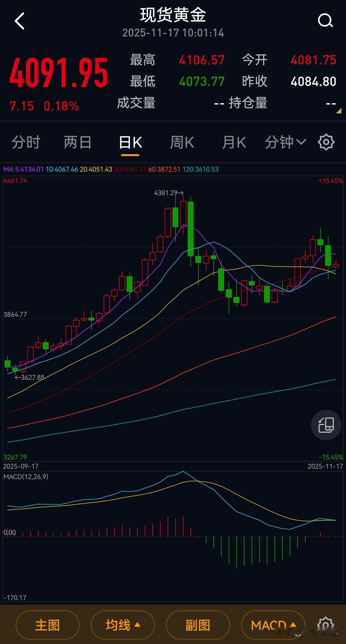Expand the quote details corner triangle
Image resolution: width=346 pixels, height=644 pixels.
tap(339, 111)
